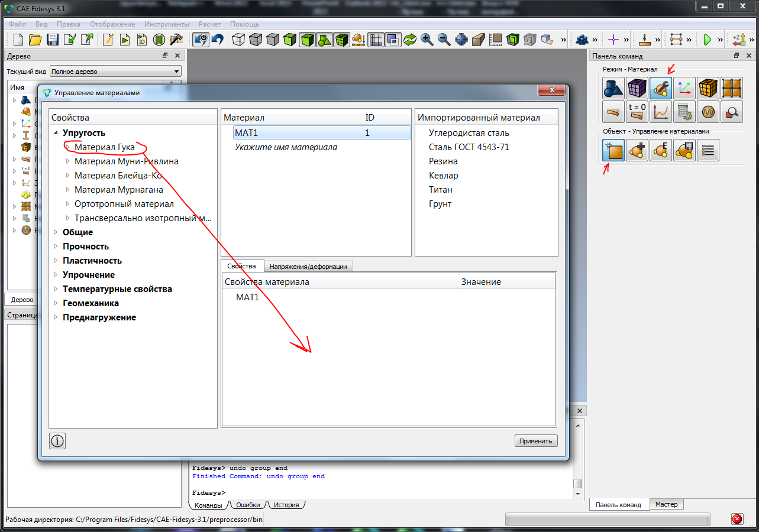Switch to the 'История' console tab

point(287,505)
